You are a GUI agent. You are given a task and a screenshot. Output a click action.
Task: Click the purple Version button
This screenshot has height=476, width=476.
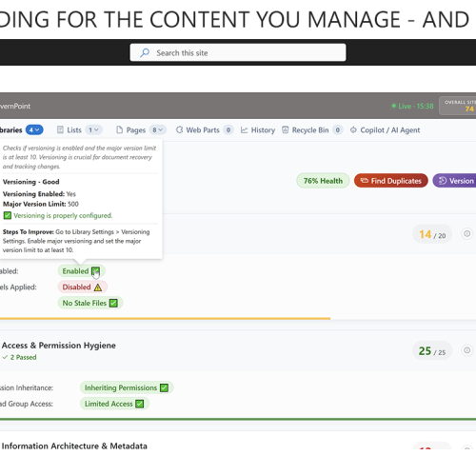click(454, 181)
